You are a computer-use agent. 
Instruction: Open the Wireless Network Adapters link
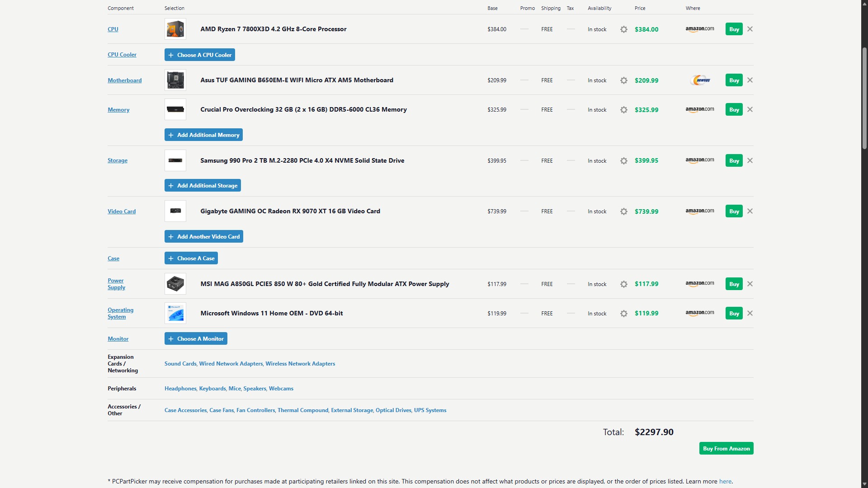click(300, 364)
